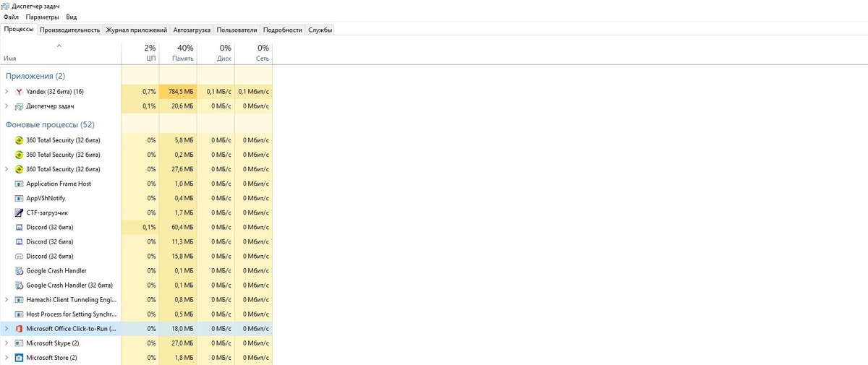Click the Hamachi Client Tunneling Engine icon
The width and height of the screenshot is (868, 365).
[19, 299]
